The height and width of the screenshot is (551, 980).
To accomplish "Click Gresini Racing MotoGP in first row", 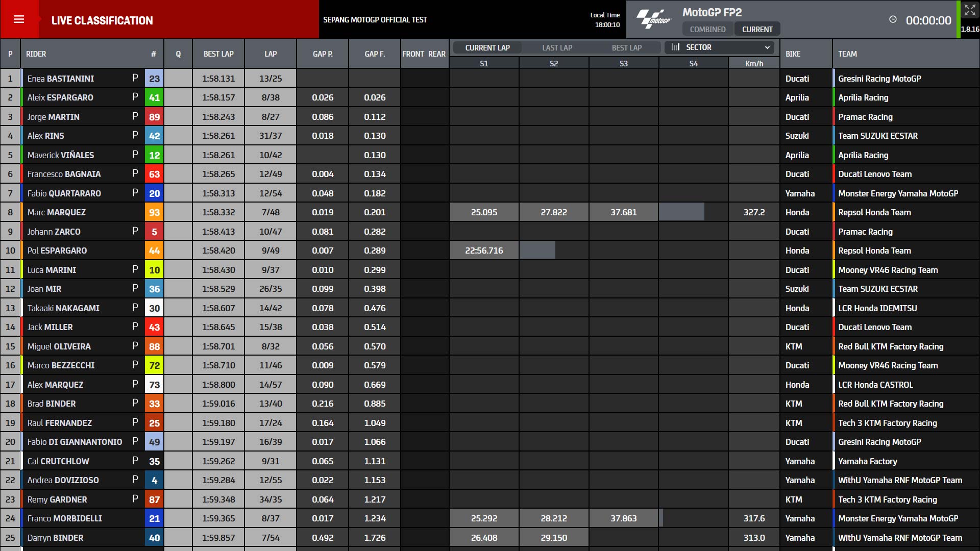I will pyautogui.click(x=879, y=79).
